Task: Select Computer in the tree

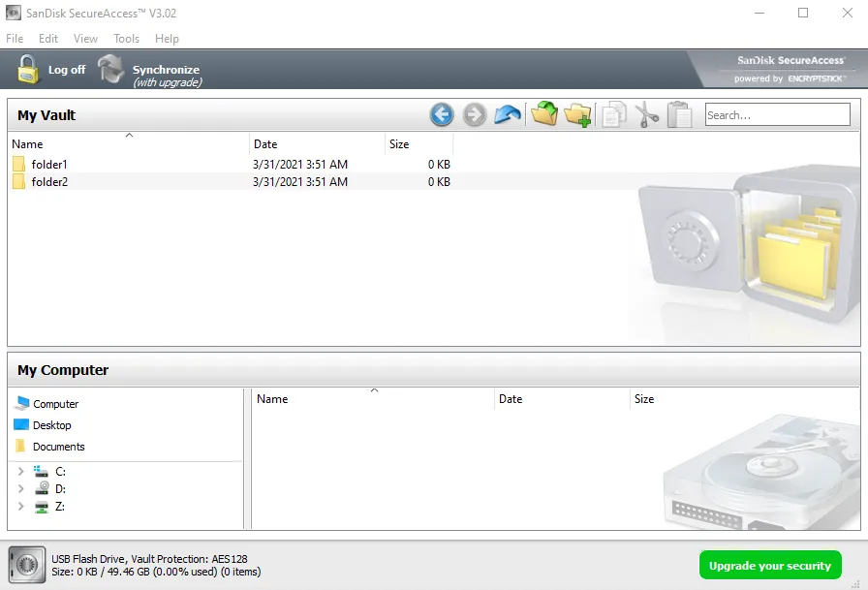Action: [x=56, y=404]
